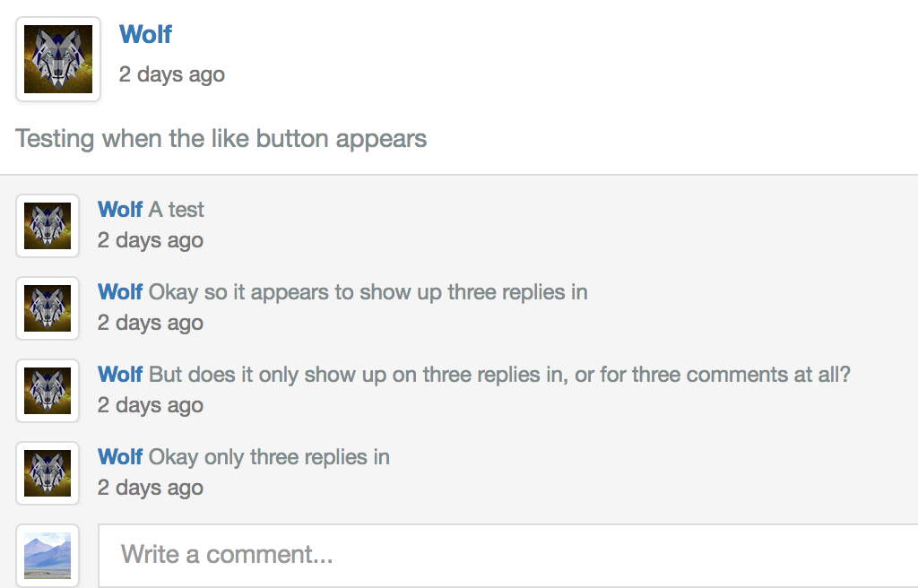Click Wolf name in the Okay so it appears comment
Image resolution: width=918 pixels, height=588 pixels.
tap(120, 291)
